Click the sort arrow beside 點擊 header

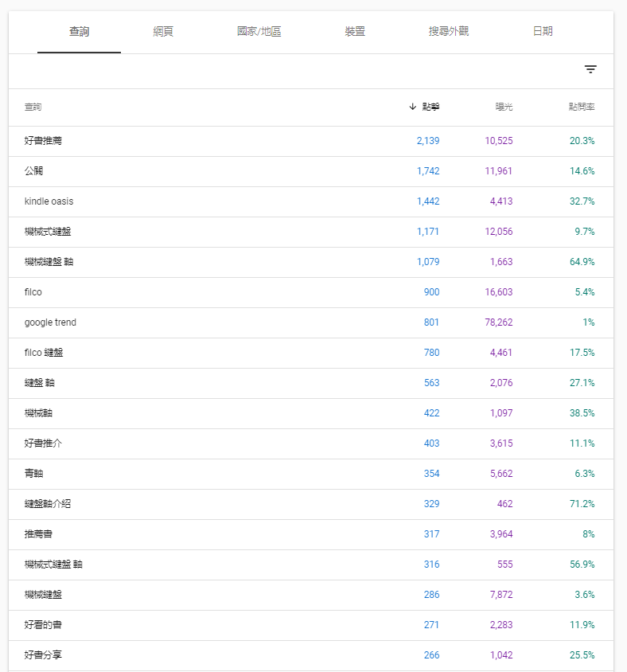point(412,107)
